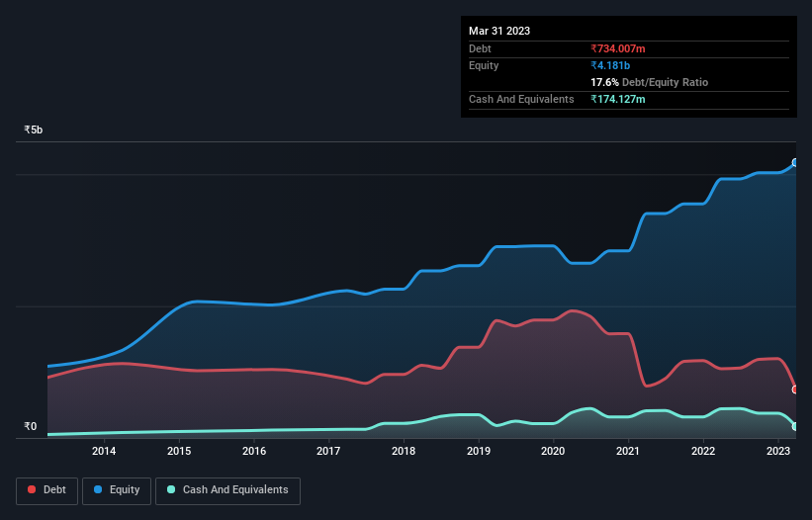Click the Debt label in tooltip
This screenshot has height=520, width=812.
click(x=480, y=48)
